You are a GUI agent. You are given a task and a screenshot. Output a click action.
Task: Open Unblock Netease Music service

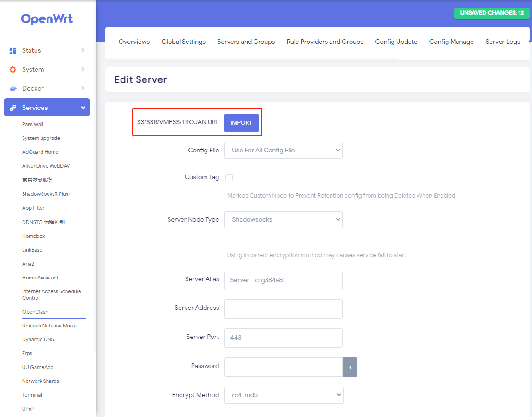tap(49, 326)
